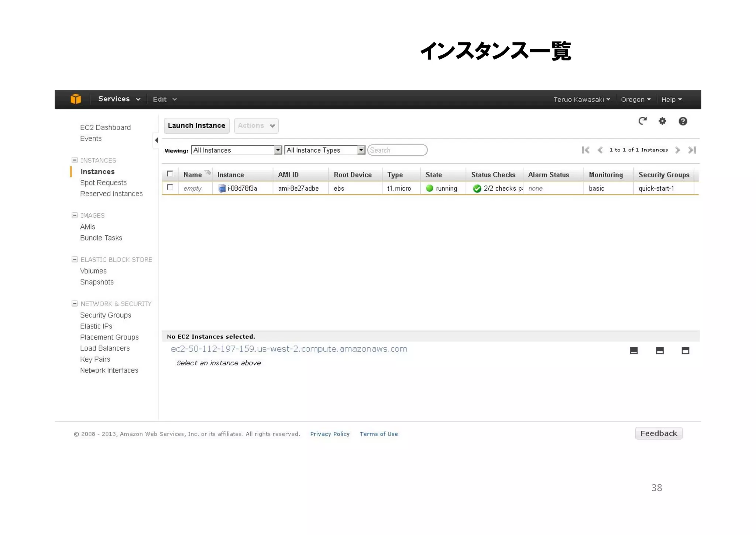Open the Oregon region dropdown
756x535 pixels.
[635, 99]
